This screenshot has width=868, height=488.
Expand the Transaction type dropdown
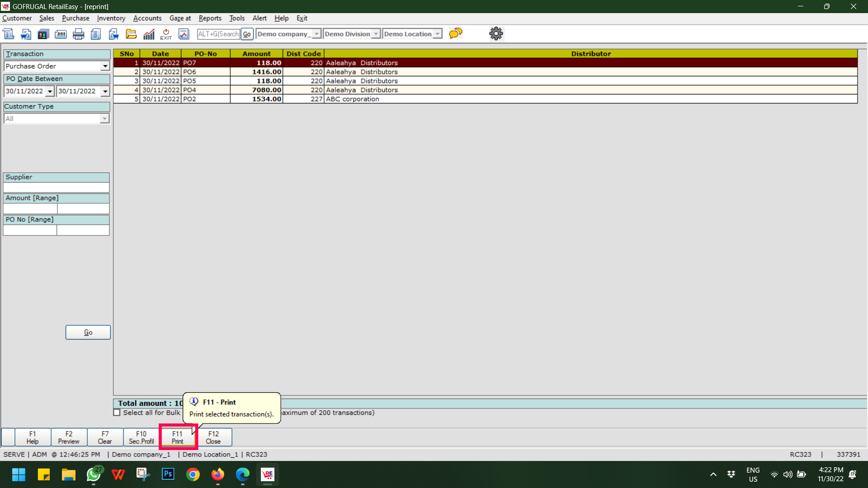pos(105,66)
